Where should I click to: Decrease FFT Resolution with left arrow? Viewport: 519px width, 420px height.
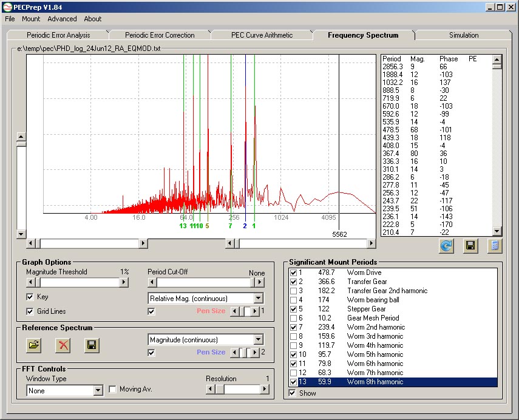pos(210,389)
